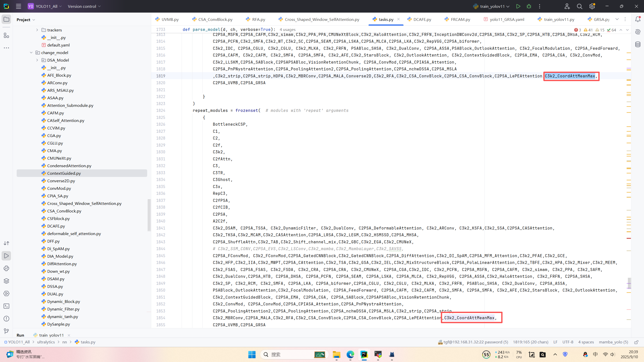Collapse the change_model folder

[x=31, y=53]
